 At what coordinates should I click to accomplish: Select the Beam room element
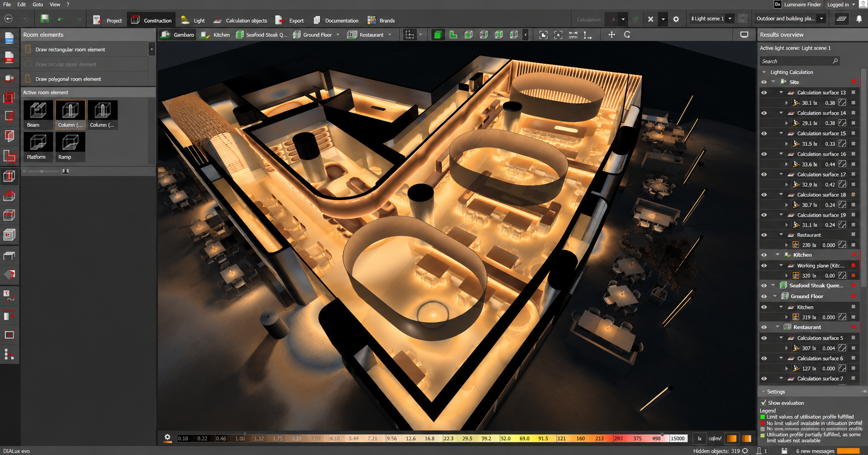point(38,114)
